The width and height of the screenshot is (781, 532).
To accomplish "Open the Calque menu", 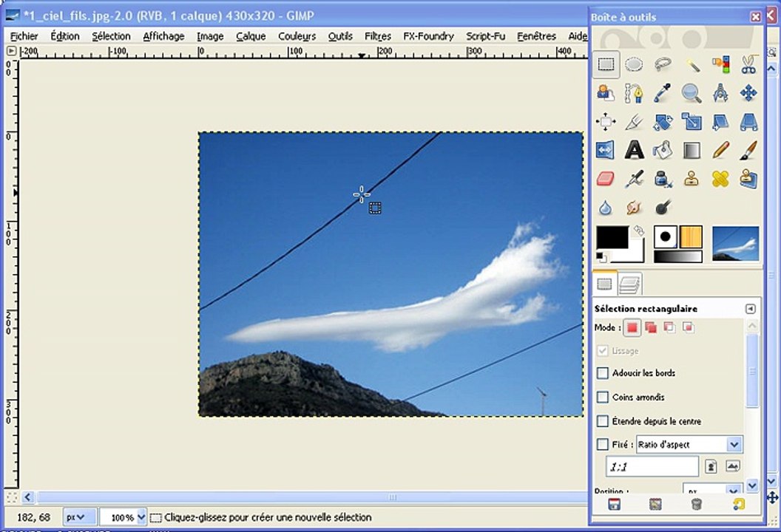I will click(251, 36).
